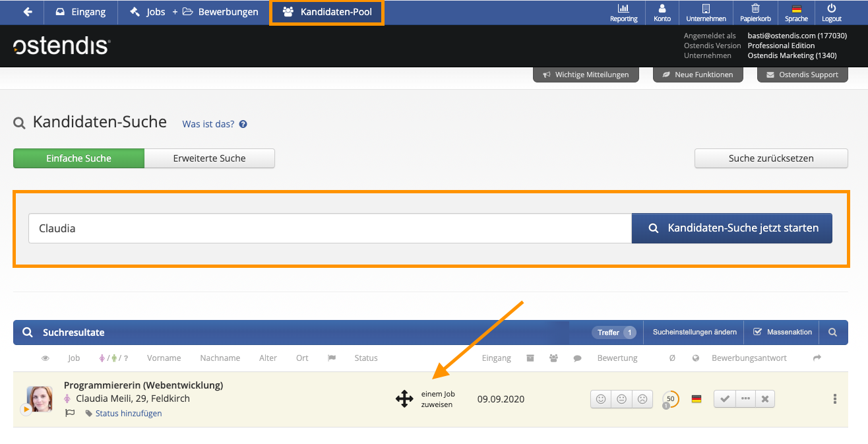Click the ellipsis pending answer button

[745, 399]
